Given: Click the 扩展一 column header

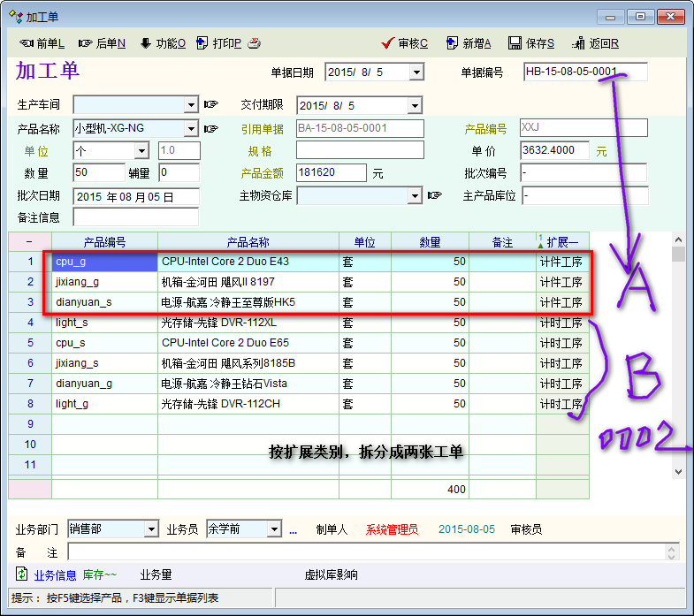Looking at the screenshot, I should [562, 242].
